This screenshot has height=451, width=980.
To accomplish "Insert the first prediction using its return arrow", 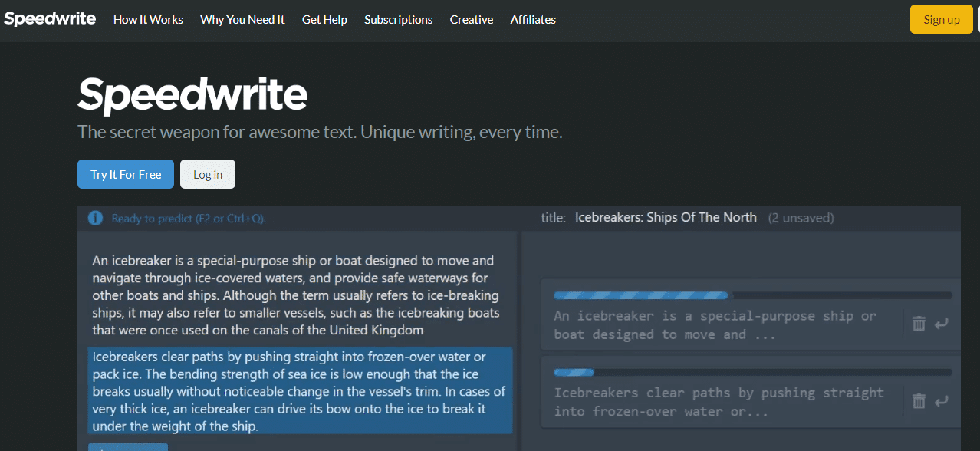I will tap(942, 324).
